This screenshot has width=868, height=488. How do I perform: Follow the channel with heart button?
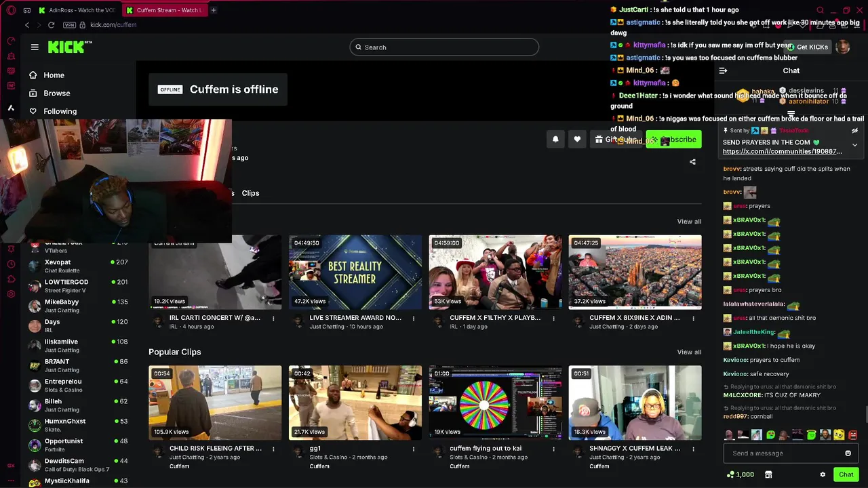(x=577, y=139)
